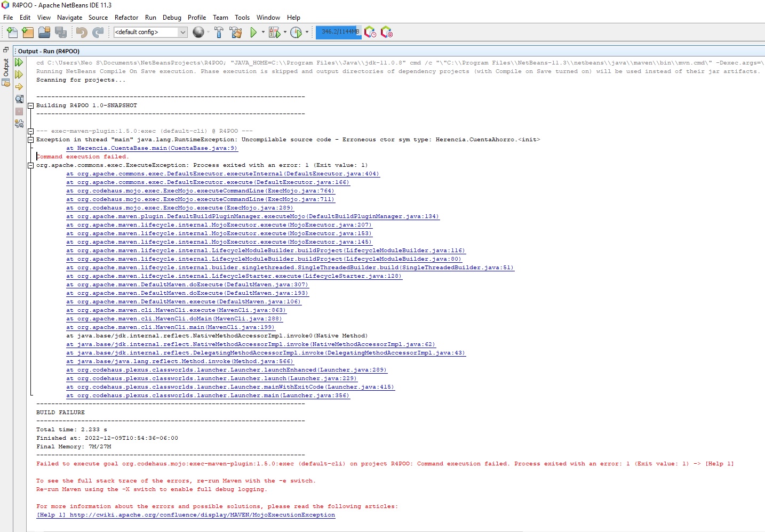
Task: Save all files with the disk icon
Action: (x=61, y=33)
